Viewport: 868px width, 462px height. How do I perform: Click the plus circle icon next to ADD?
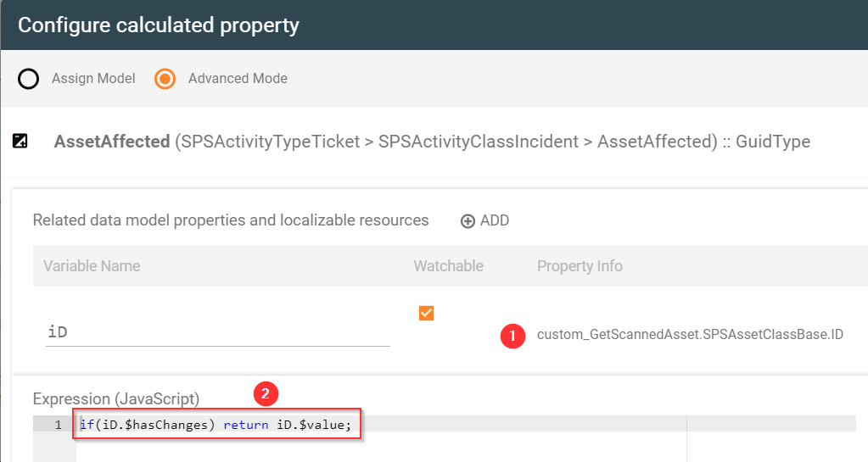click(468, 221)
